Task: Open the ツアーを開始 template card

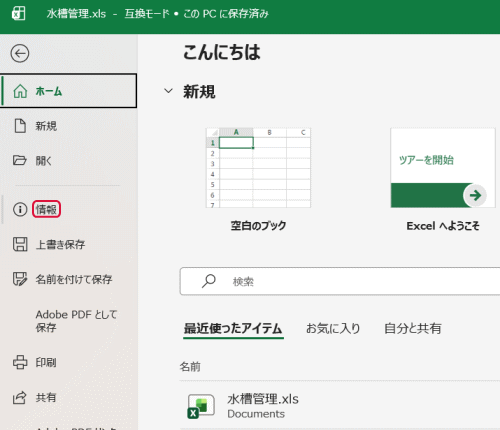Action: pos(443,168)
